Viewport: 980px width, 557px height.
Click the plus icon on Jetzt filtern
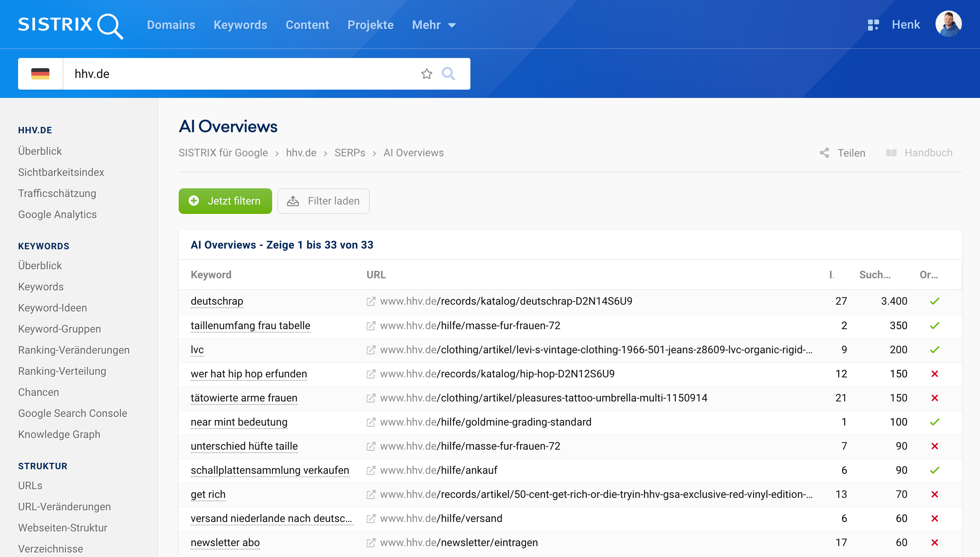[x=194, y=200]
